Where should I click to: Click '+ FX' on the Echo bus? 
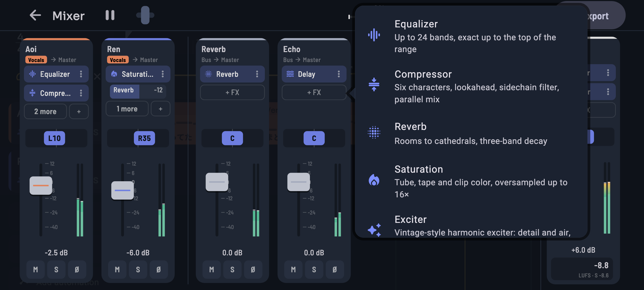tap(314, 92)
